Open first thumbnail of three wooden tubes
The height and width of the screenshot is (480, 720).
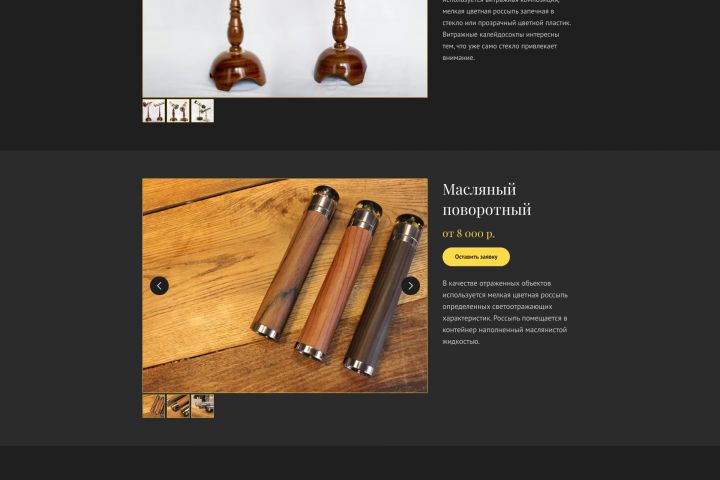(x=153, y=406)
